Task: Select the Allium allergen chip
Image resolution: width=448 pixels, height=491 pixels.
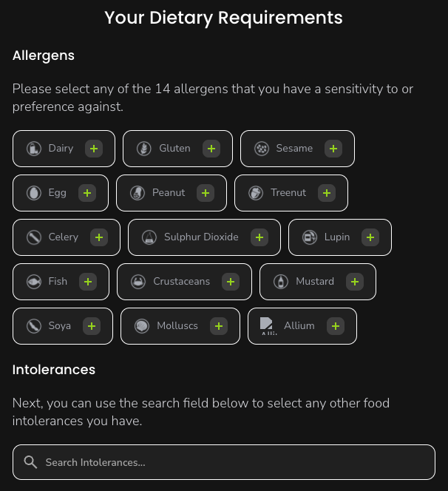Action: click(x=299, y=326)
